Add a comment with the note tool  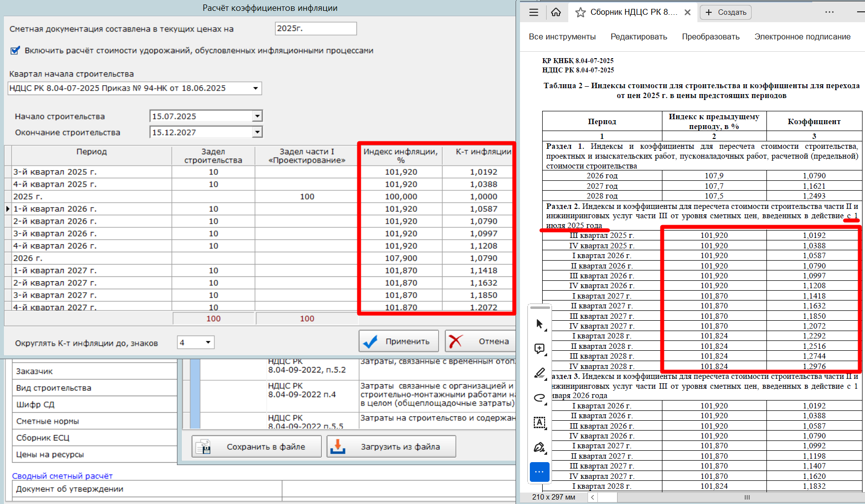point(540,349)
